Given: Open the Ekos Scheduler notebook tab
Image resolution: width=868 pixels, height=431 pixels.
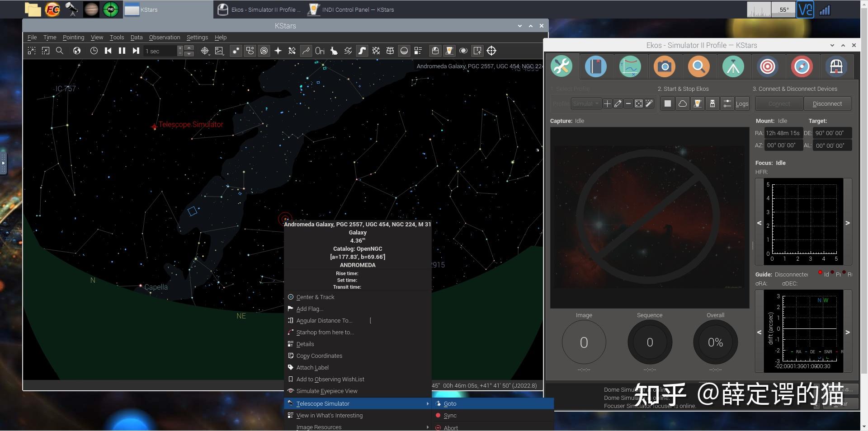Looking at the screenshot, I should pyautogui.click(x=595, y=67).
